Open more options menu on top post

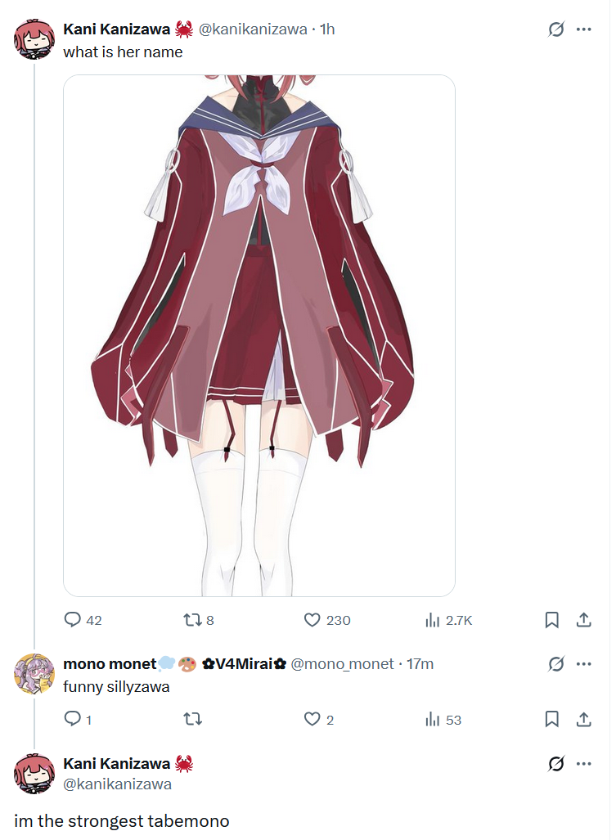coord(583,29)
